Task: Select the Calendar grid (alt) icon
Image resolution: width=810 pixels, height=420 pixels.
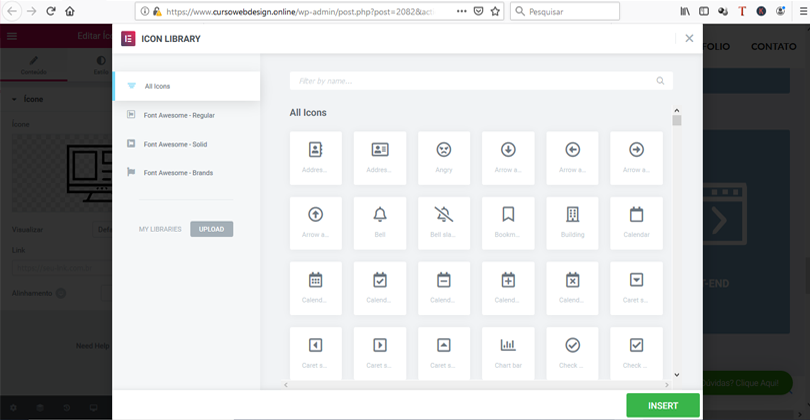Action: 316,288
